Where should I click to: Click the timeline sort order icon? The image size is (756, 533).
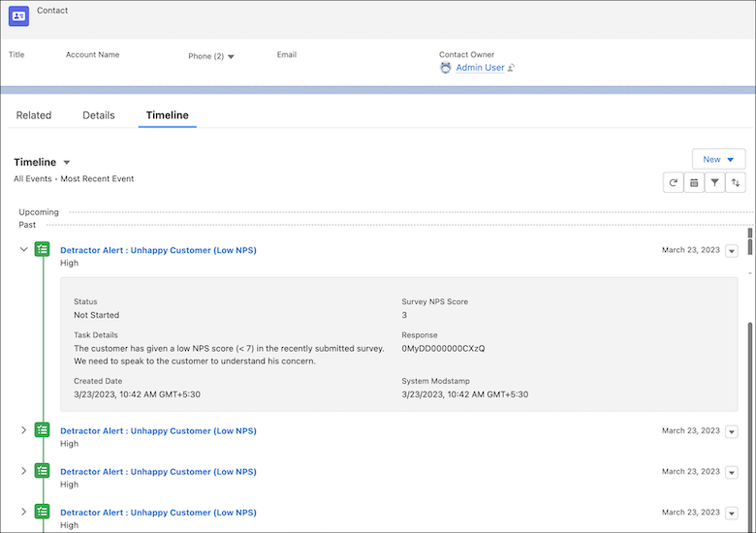pyautogui.click(x=736, y=182)
